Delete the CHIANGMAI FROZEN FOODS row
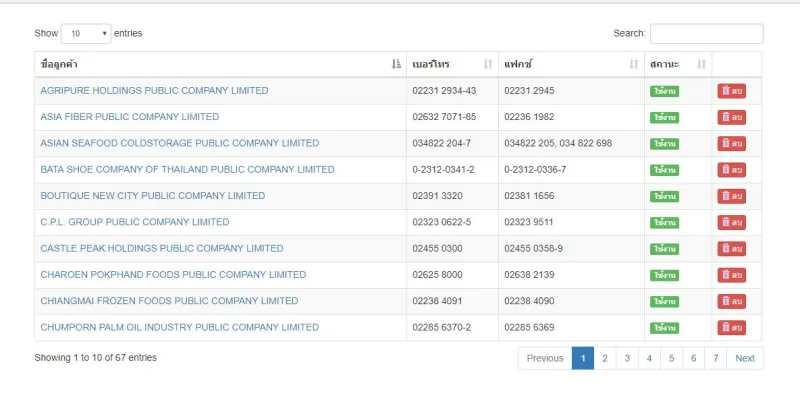The width and height of the screenshot is (800, 406). point(732,301)
